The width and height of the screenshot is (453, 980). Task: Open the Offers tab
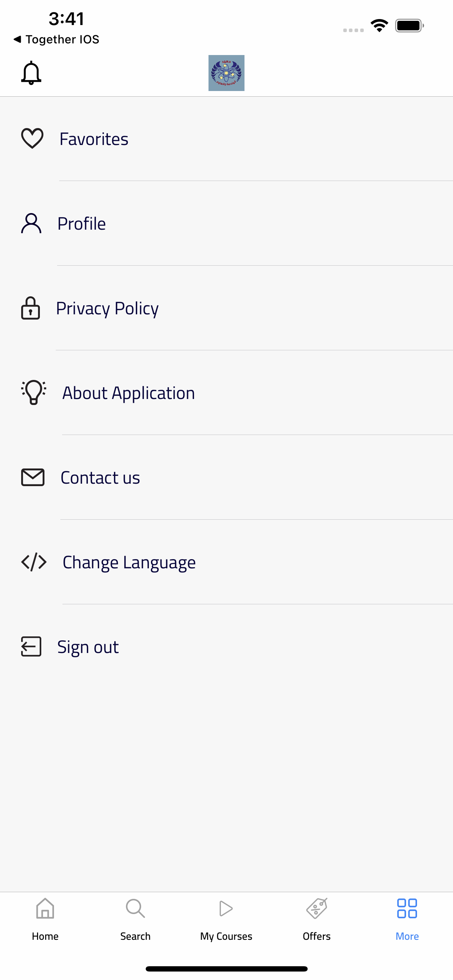click(x=317, y=919)
